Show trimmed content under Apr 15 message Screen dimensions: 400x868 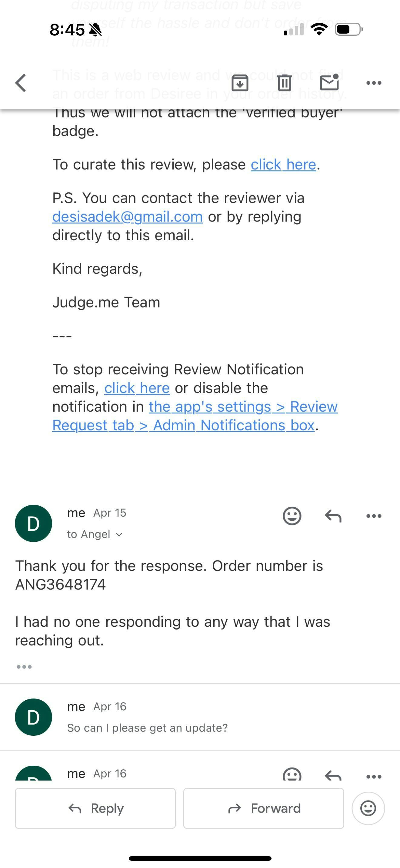pyautogui.click(x=24, y=667)
